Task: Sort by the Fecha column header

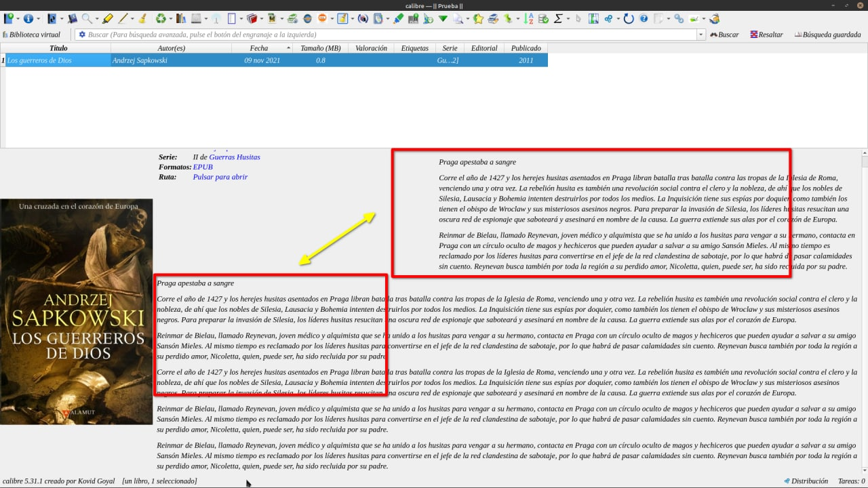Action: click(x=262, y=48)
